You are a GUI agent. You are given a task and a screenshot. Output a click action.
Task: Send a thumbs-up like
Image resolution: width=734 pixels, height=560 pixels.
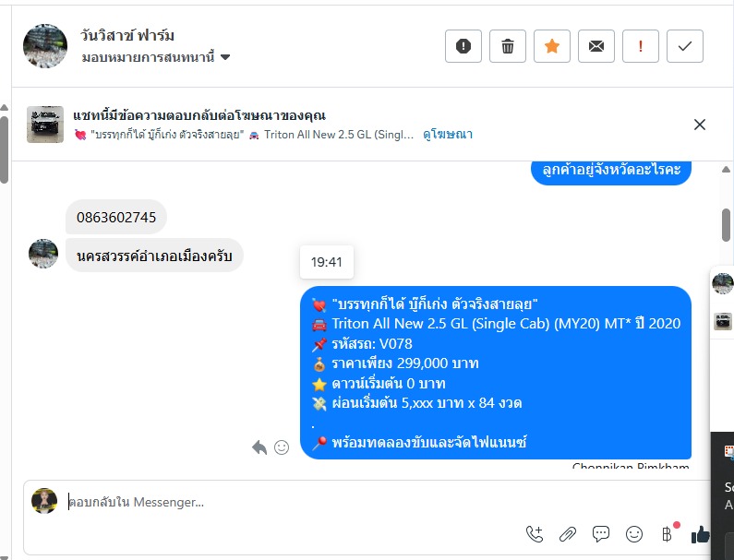[x=700, y=534]
